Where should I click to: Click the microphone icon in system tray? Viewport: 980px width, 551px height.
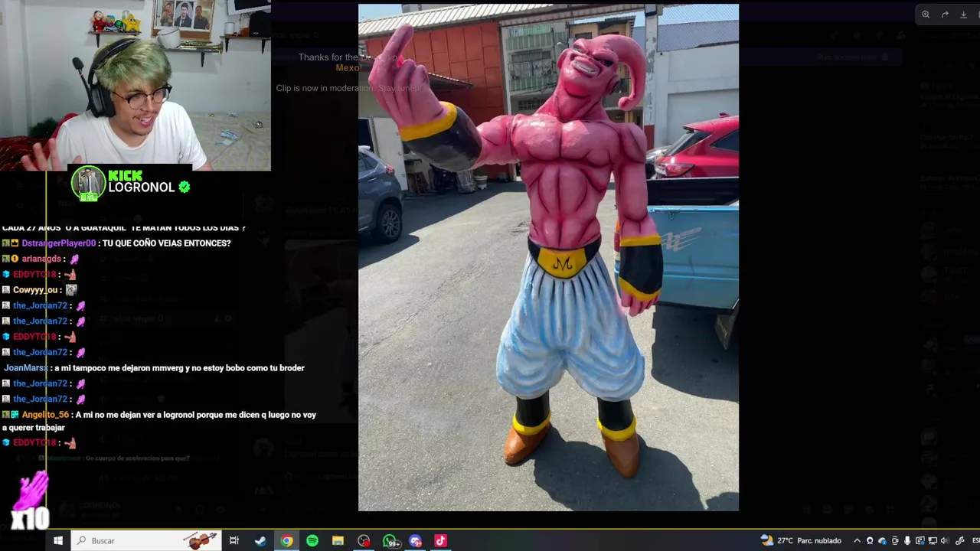pyautogui.click(x=907, y=540)
